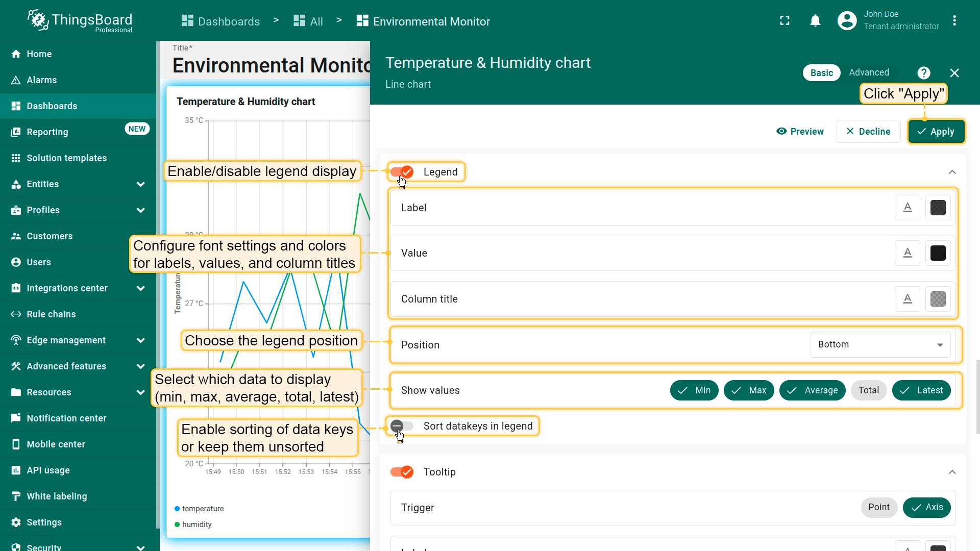This screenshot has height=551, width=980.
Task: Click the Apply button
Action: point(936,132)
